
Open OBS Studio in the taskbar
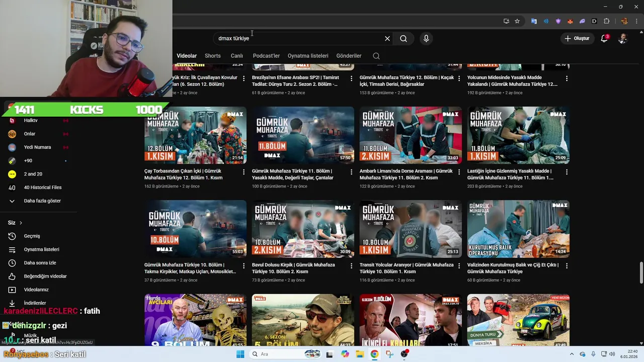point(404,354)
